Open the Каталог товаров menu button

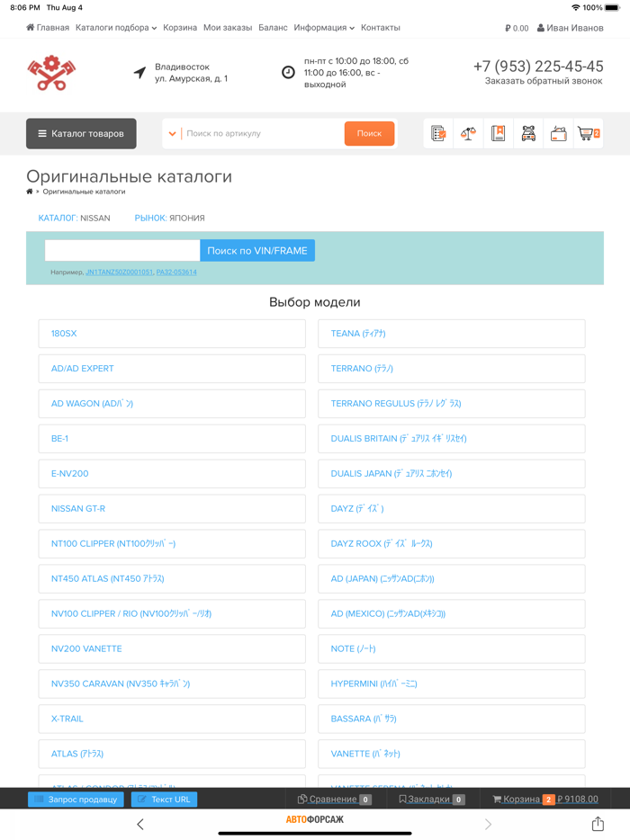82,133
